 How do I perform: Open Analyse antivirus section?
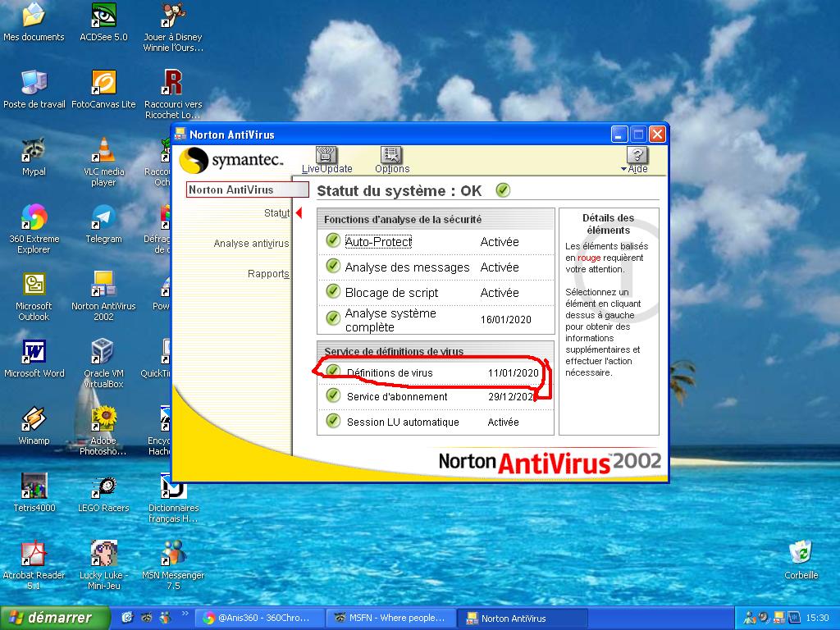click(x=251, y=244)
